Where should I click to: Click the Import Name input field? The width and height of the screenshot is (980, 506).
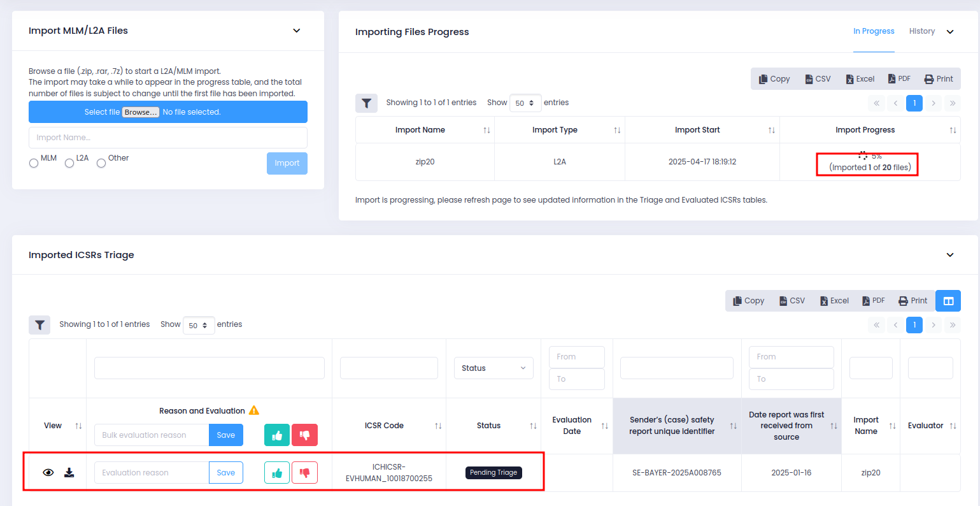[x=168, y=138]
